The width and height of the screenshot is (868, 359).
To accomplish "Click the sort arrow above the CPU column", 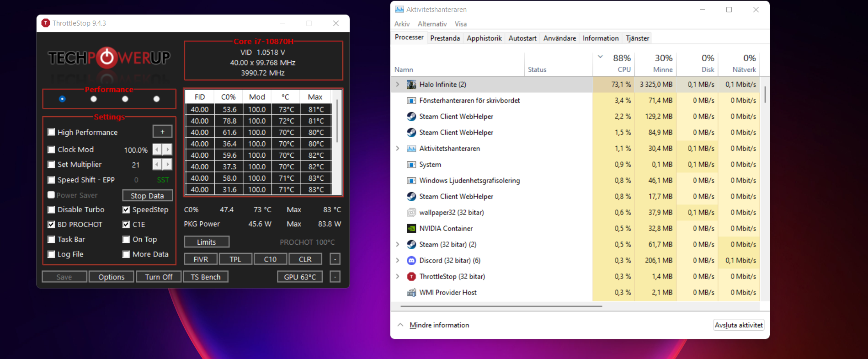I will pyautogui.click(x=601, y=57).
